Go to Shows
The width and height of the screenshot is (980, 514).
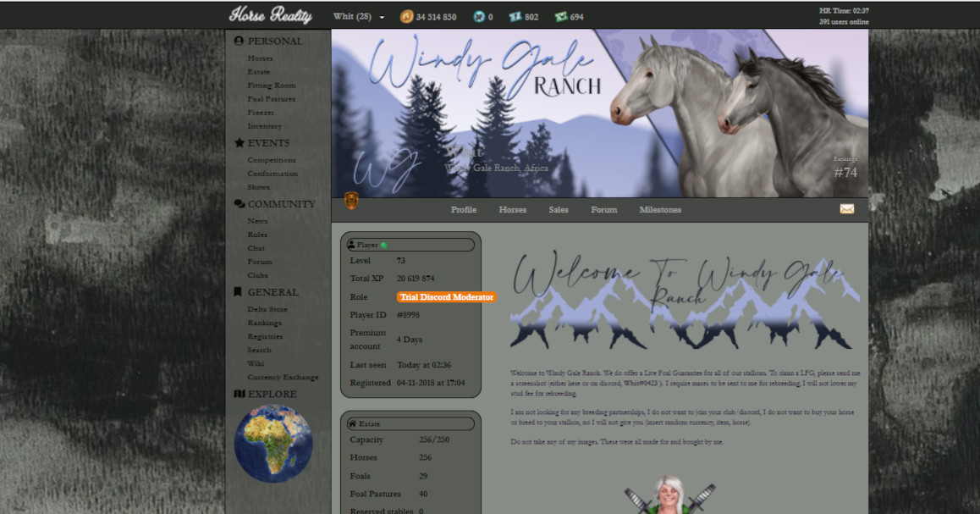(258, 187)
